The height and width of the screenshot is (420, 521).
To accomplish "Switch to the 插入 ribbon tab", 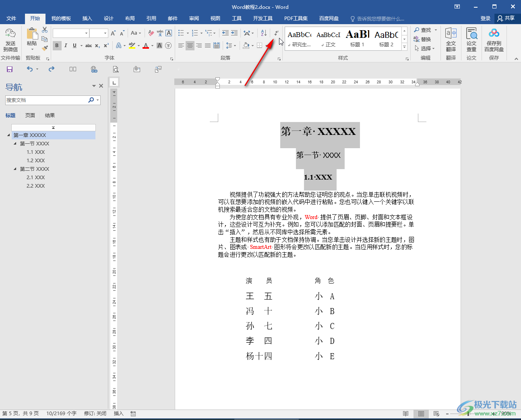I will click(87, 19).
